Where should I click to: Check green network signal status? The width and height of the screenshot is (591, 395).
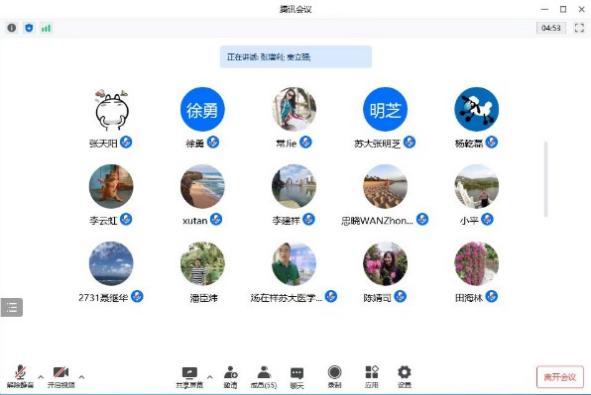pyautogui.click(x=46, y=28)
